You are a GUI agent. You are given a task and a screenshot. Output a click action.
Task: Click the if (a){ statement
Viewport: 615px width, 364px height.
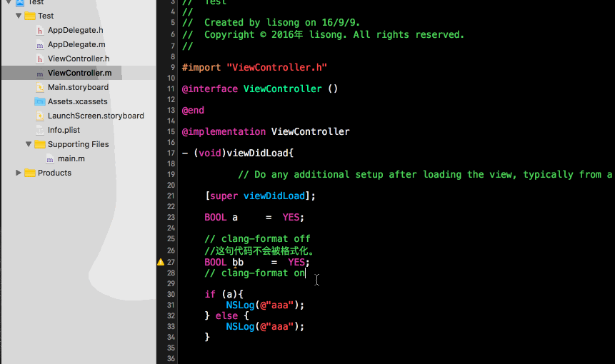pos(224,294)
